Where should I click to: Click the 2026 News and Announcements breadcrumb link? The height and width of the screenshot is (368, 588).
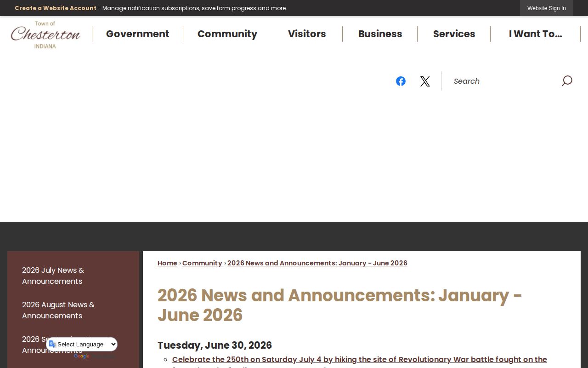point(317,263)
